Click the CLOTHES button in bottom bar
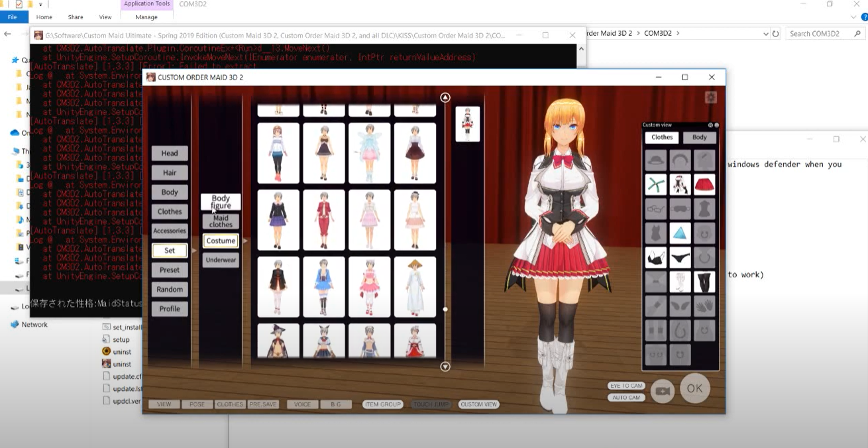Viewport: 868px width, 448px height. tap(230, 404)
